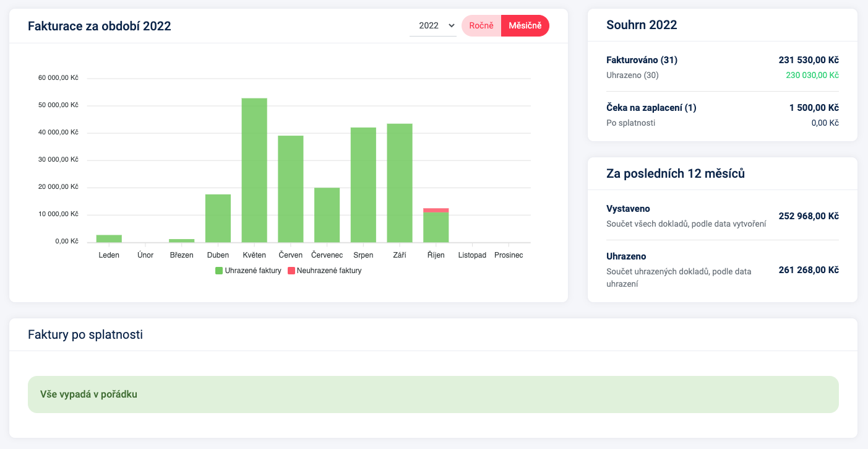The height and width of the screenshot is (449, 868).
Task: Select the Září bar in chart
Action: tap(400, 183)
